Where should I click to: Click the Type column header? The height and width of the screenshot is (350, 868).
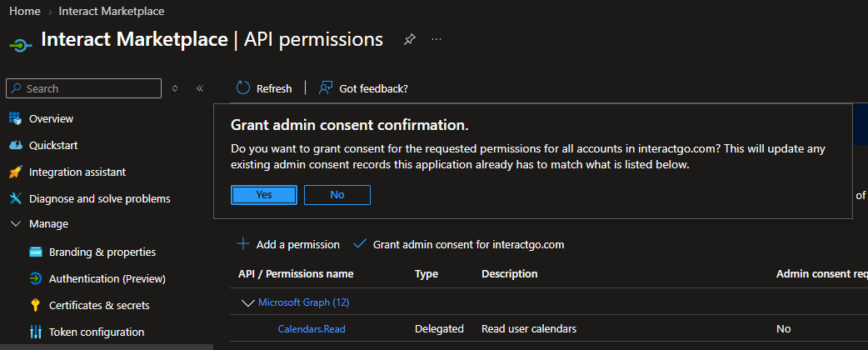[427, 273]
